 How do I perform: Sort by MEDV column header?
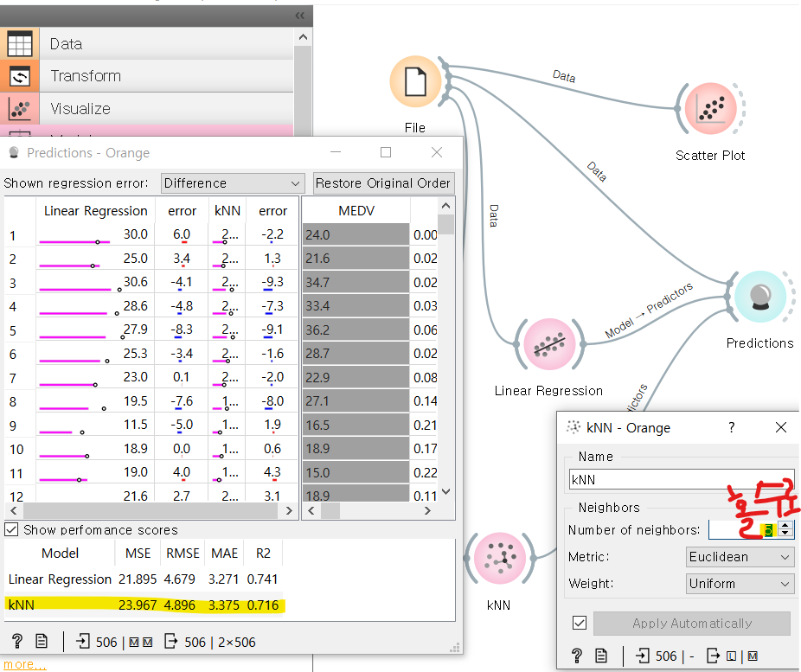click(356, 211)
